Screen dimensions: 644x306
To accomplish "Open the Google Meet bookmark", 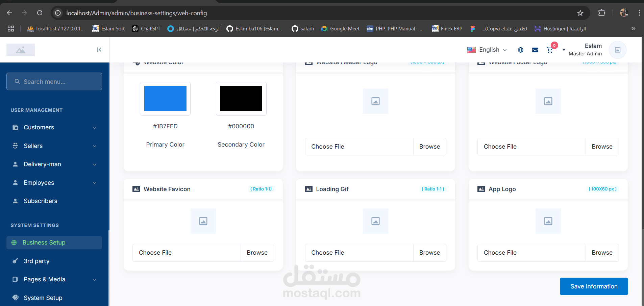I will pyautogui.click(x=340, y=29).
